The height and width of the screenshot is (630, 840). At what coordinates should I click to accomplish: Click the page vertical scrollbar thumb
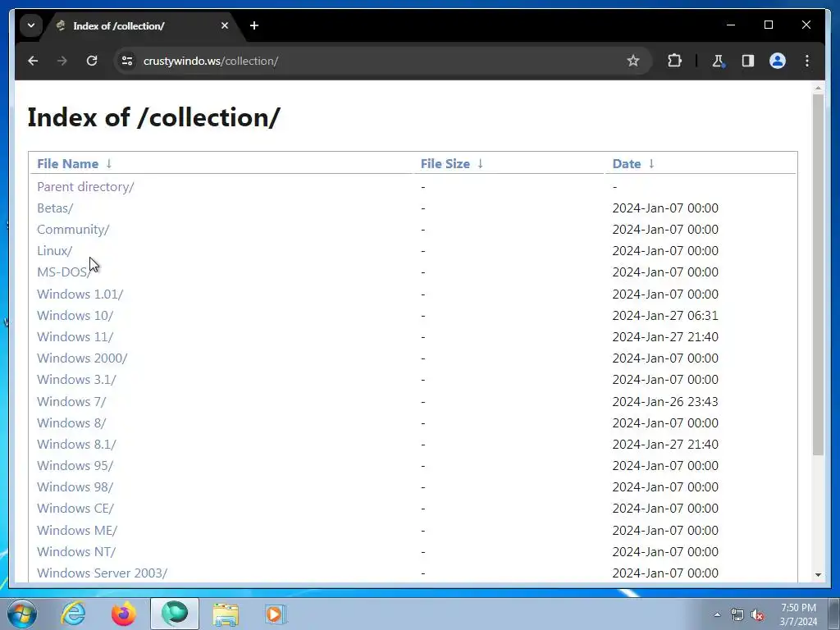[818, 275]
